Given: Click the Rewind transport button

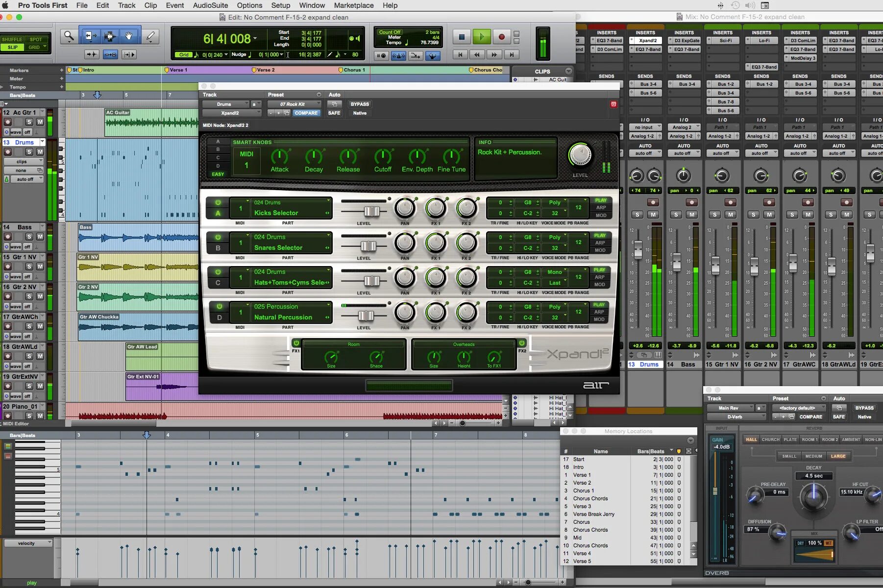Looking at the screenshot, I should (477, 54).
